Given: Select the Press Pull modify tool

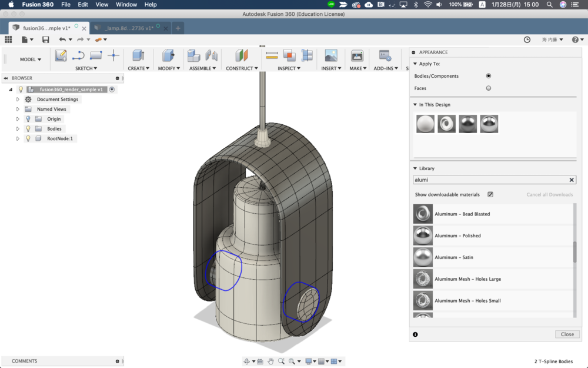Looking at the screenshot, I should pos(168,55).
